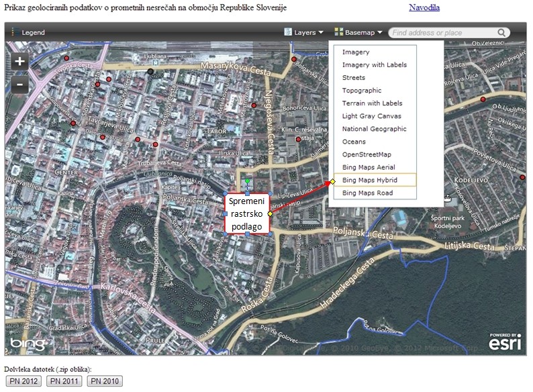Pick the Topographic basemap
This screenshot has width=533, height=392.
coord(375,91)
